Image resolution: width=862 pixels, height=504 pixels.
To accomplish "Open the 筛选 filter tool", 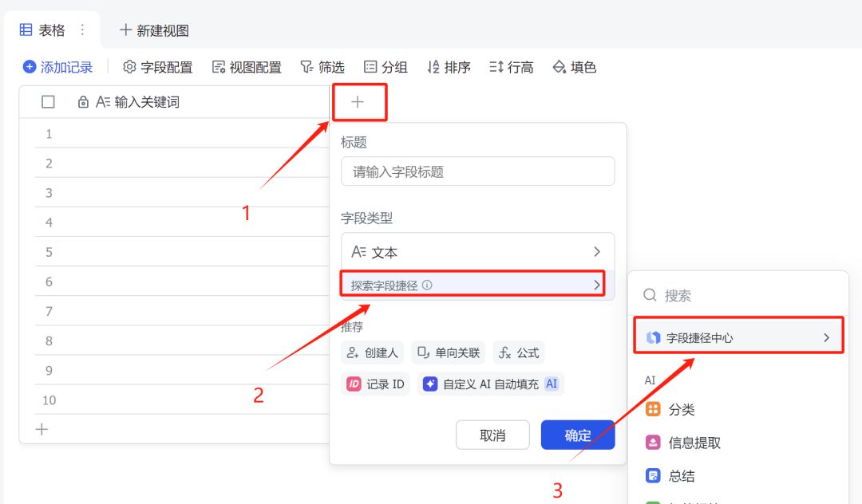I will click(x=322, y=67).
